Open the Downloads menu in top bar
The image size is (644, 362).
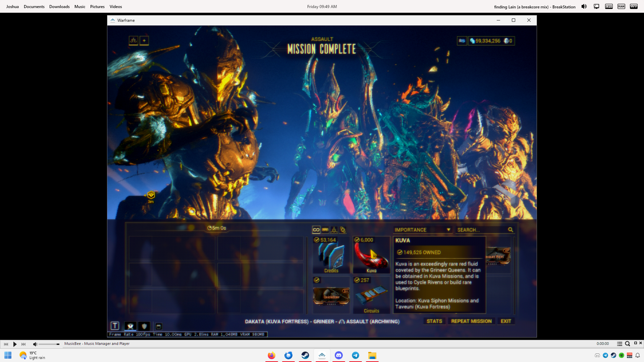tap(59, 6)
